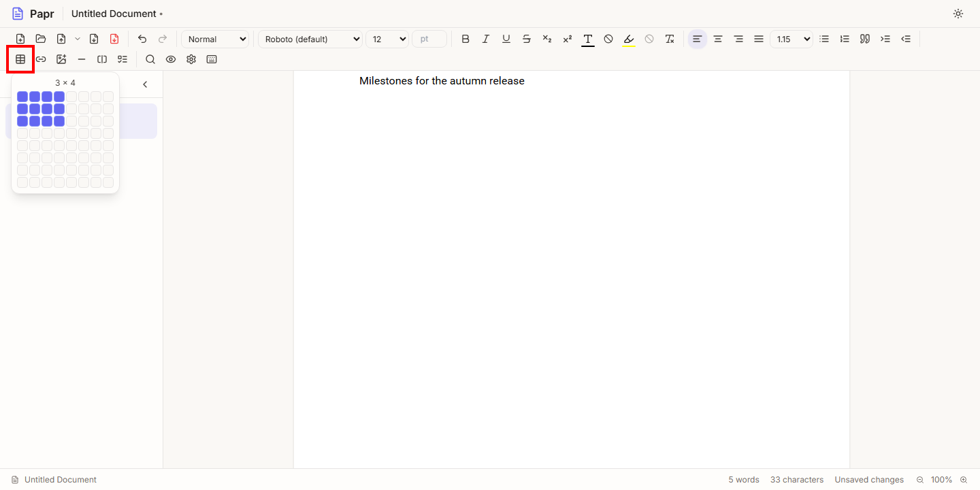Image resolution: width=980 pixels, height=490 pixels.
Task: Click the Untitled Document title in the header
Action: 114,14
